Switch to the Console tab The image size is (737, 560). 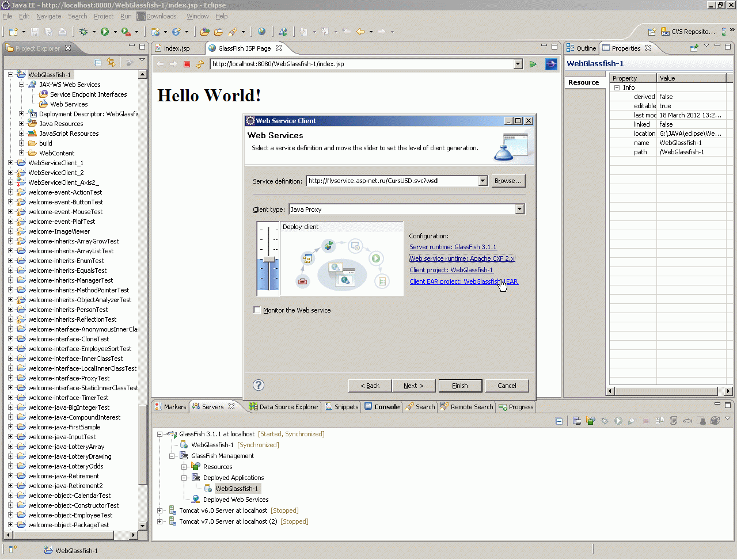[382, 407]
